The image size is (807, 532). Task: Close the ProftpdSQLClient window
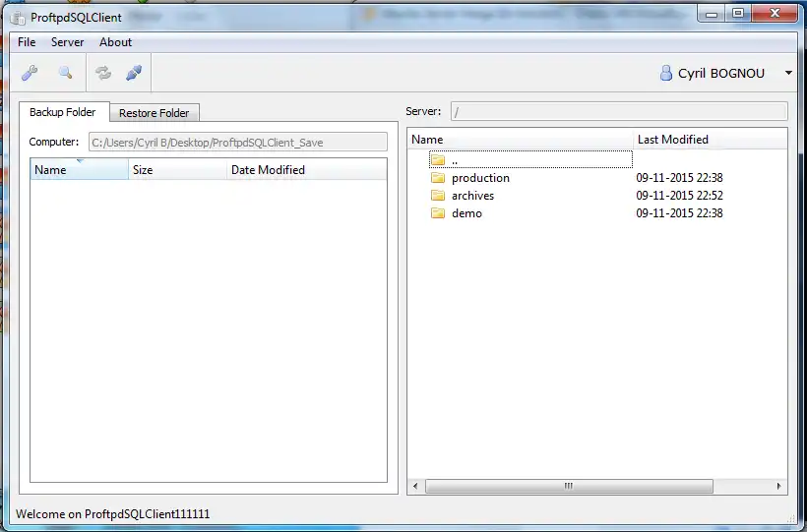pyautogui.click(x=775, y=14)
